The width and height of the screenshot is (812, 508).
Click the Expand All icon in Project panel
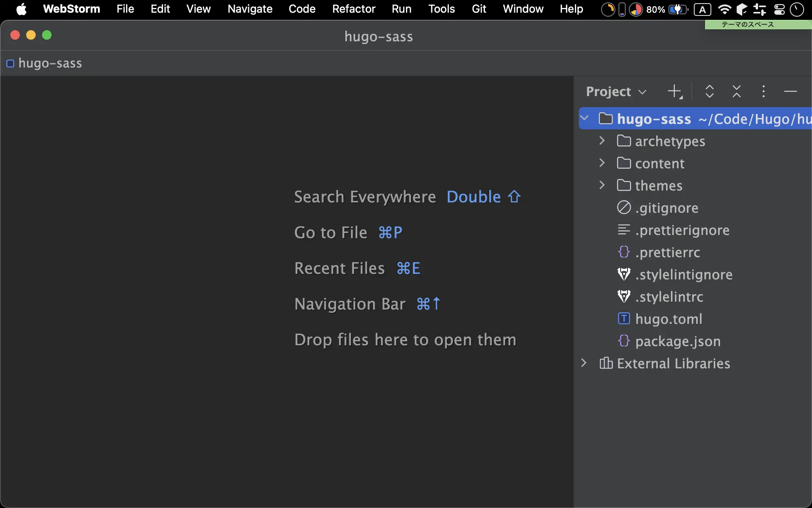point(709,91)
